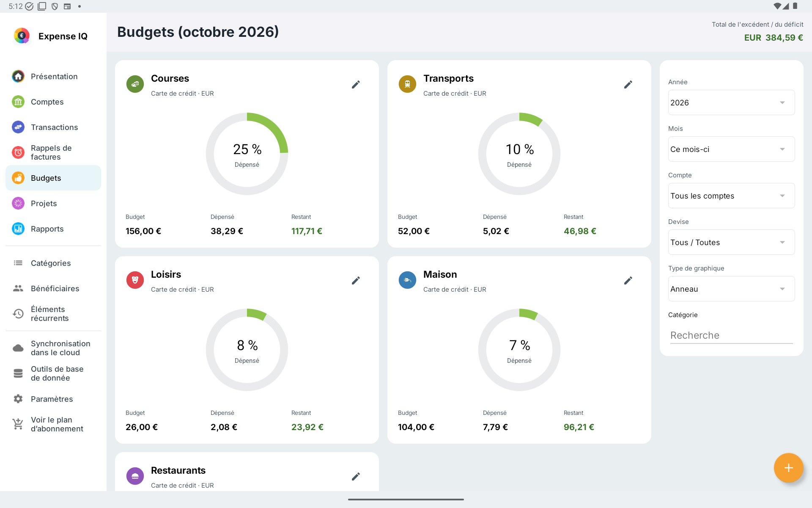The image size is (812, 508).
Task: Click the Maison category icon
Action: tap(408, 280)
